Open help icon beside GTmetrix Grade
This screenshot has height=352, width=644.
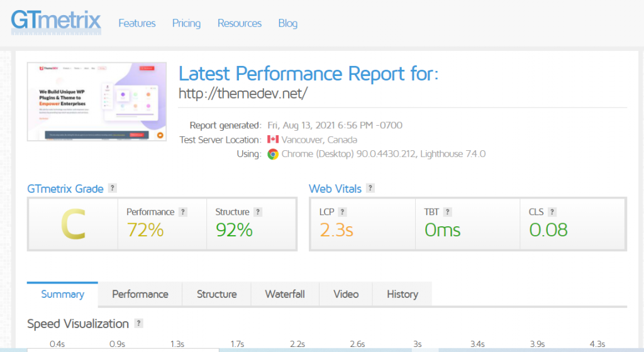[112, 188]
